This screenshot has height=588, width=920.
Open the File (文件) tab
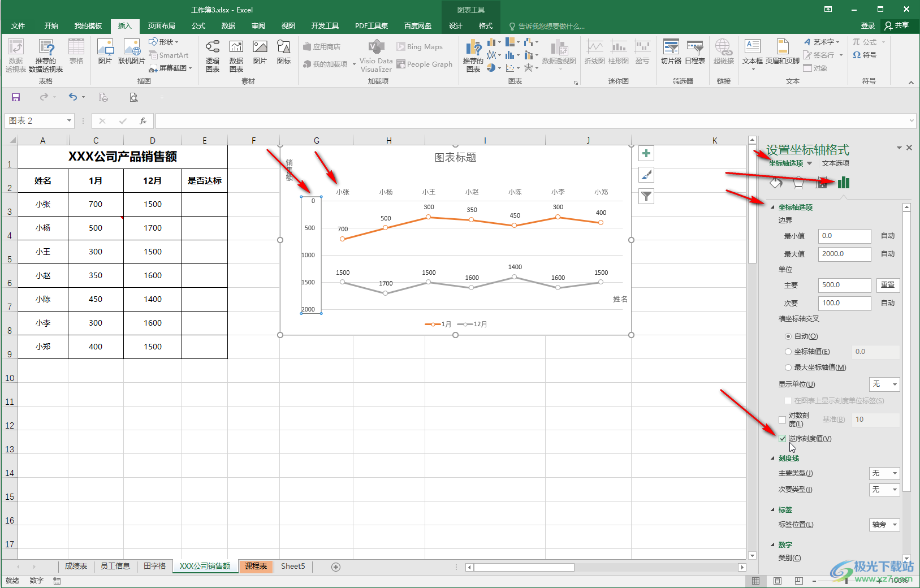(x=18, y=26)
